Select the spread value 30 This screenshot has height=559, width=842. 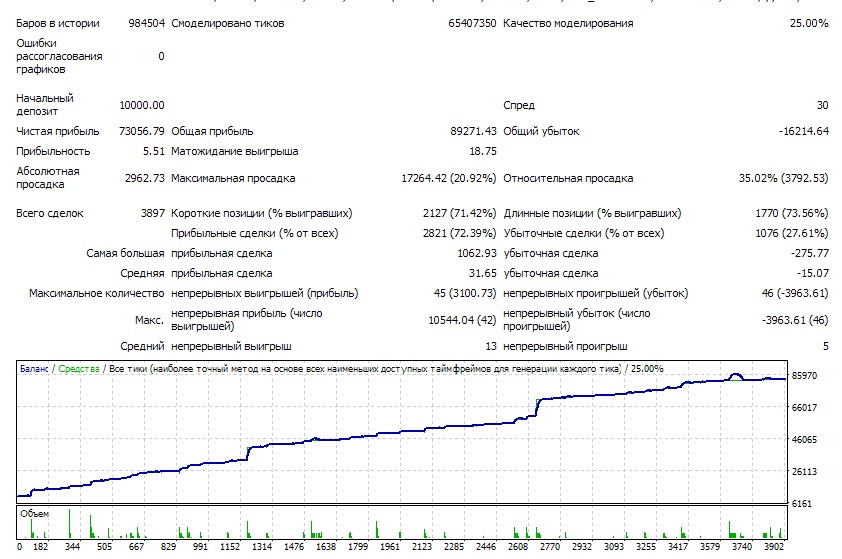point(823,105)
